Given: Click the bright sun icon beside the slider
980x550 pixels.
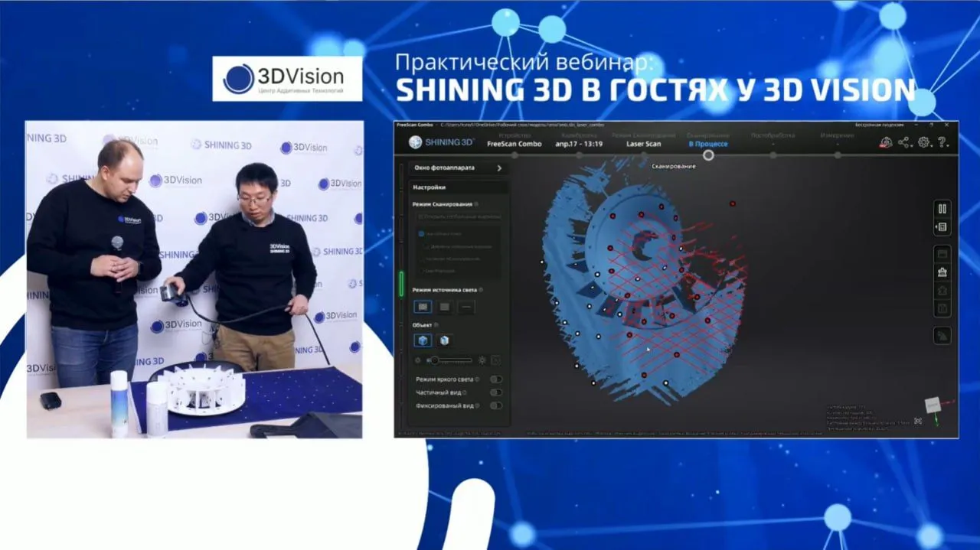Looking at the screenshot, I should pos(482,360).
